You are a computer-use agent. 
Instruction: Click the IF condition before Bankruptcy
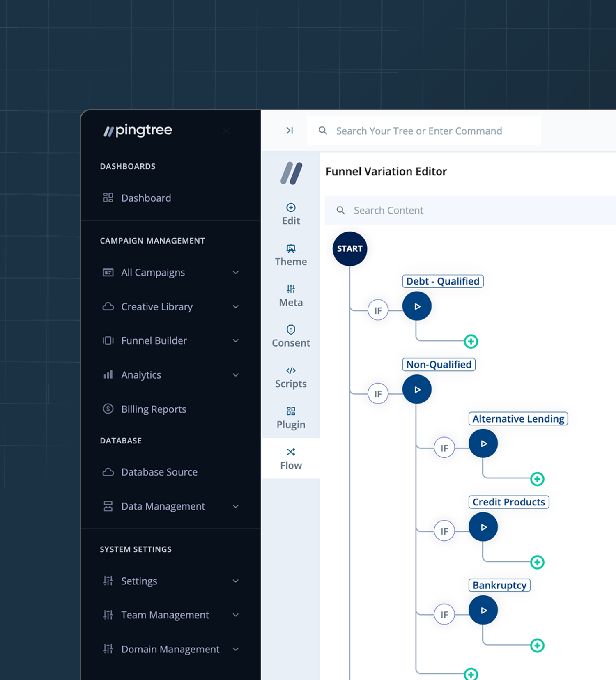[x=444, y=614]
